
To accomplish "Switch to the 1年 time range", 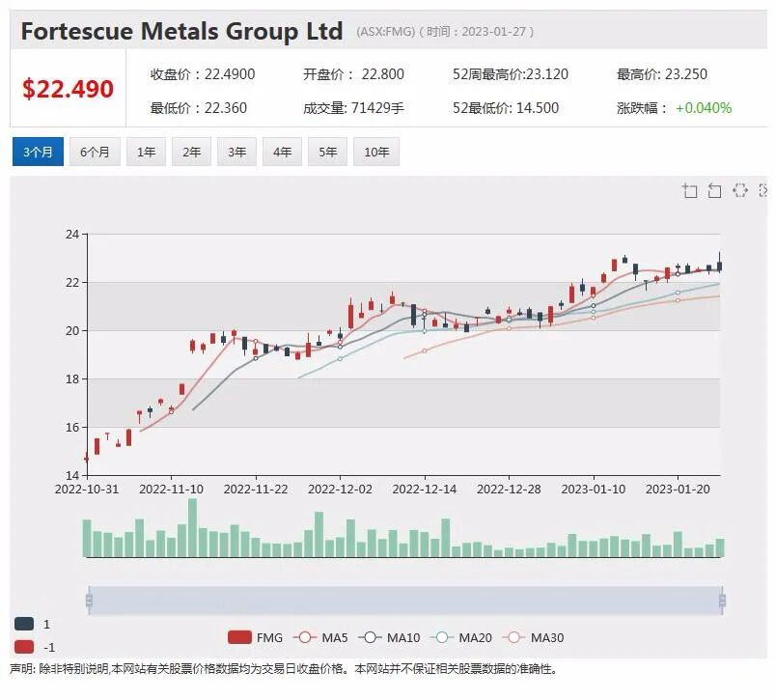I will tap(146, 152).
